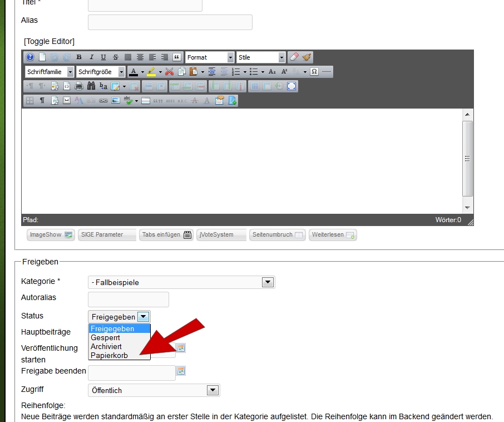504x422 pixels.
Task: Click the binoculars search icon
Action: point(92,86)
